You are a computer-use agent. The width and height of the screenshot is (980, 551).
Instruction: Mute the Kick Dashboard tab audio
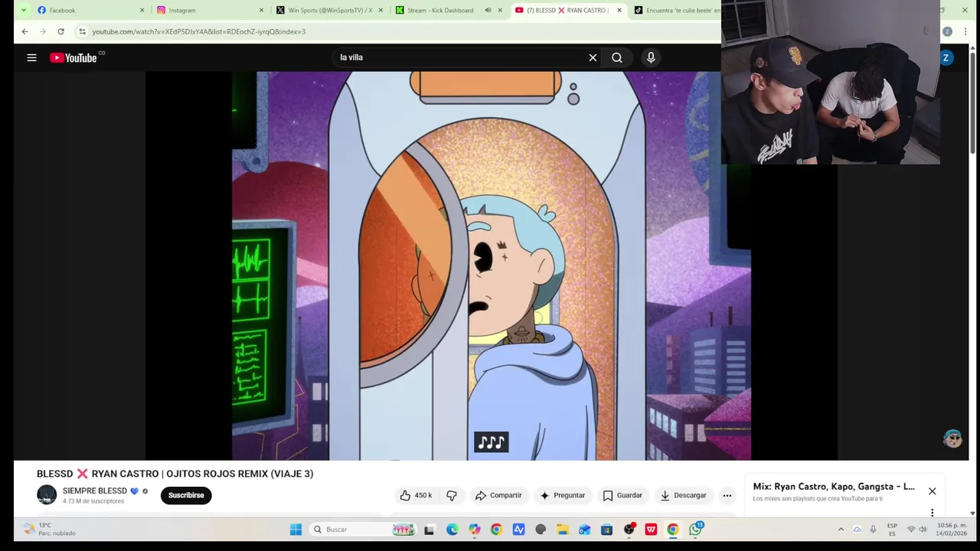point(488,10)
